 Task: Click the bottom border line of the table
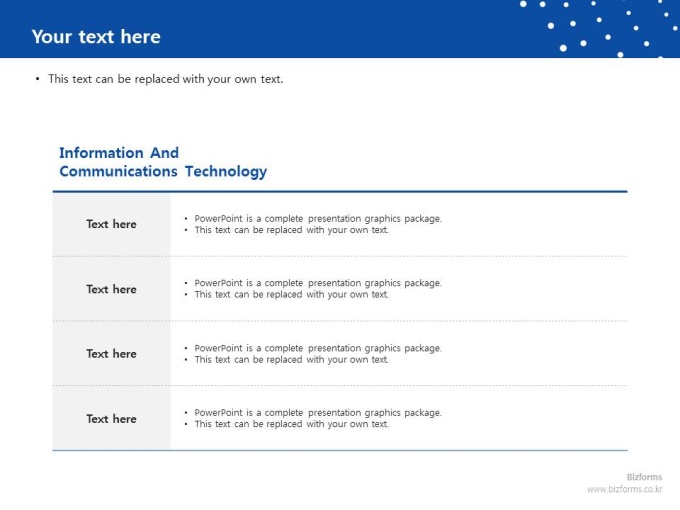(340, 450)
